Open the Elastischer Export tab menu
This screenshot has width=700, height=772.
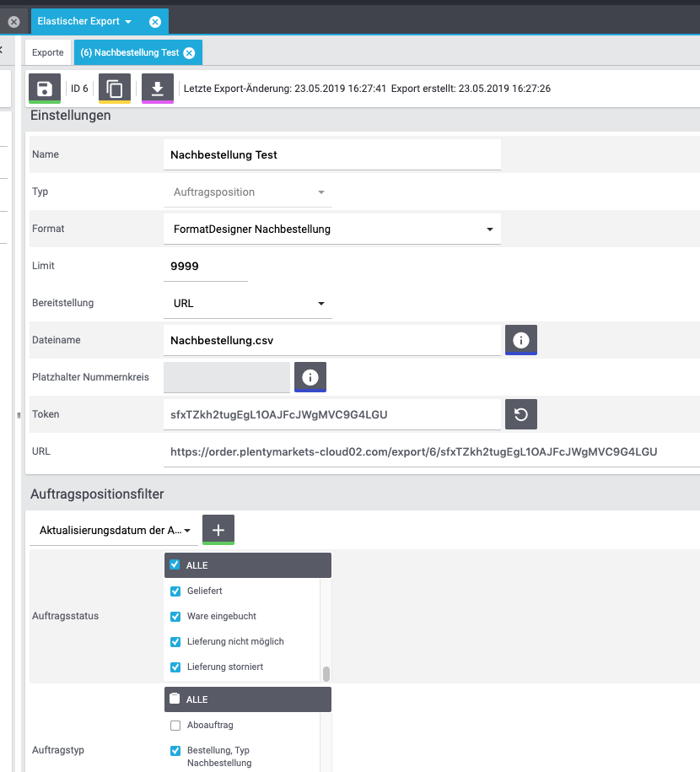pos(127,21)
